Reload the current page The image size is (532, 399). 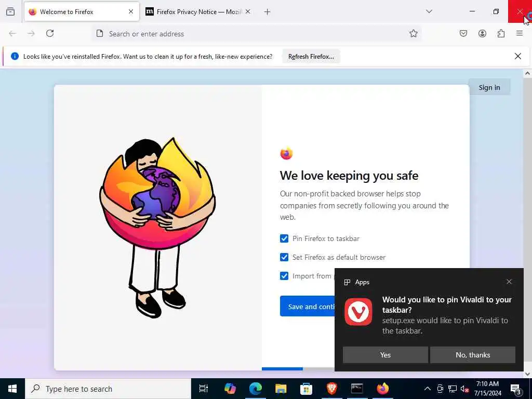50,33
